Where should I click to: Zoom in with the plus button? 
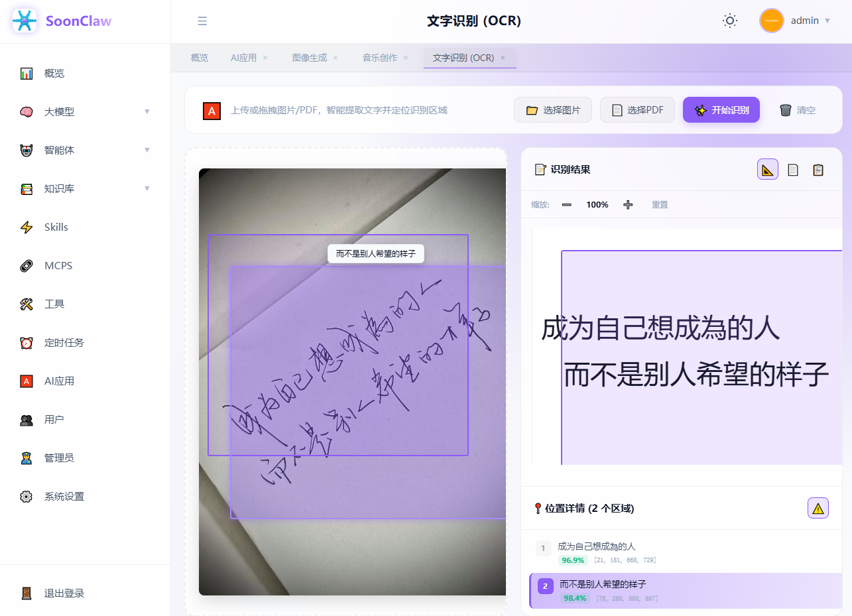[628, 205]
